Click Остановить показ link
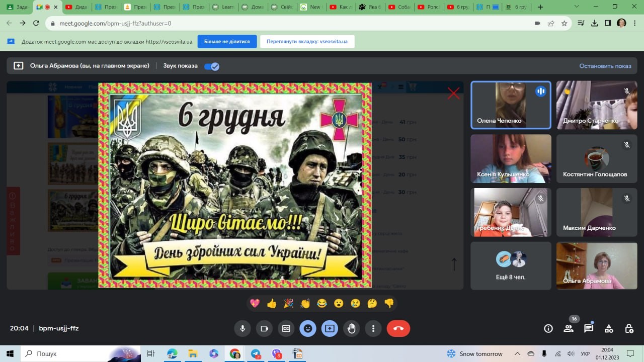 [x=605, y=66]
